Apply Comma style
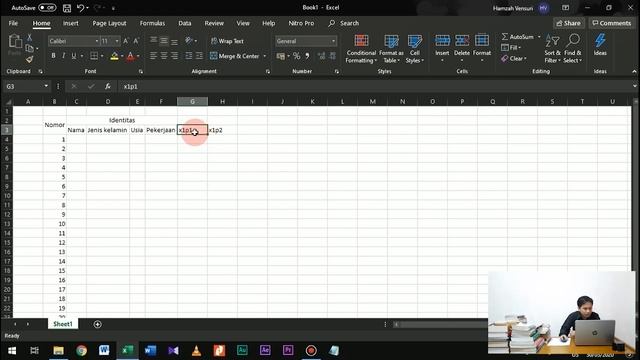The width and height of the screenshot is (640, 360). [307, 56]
